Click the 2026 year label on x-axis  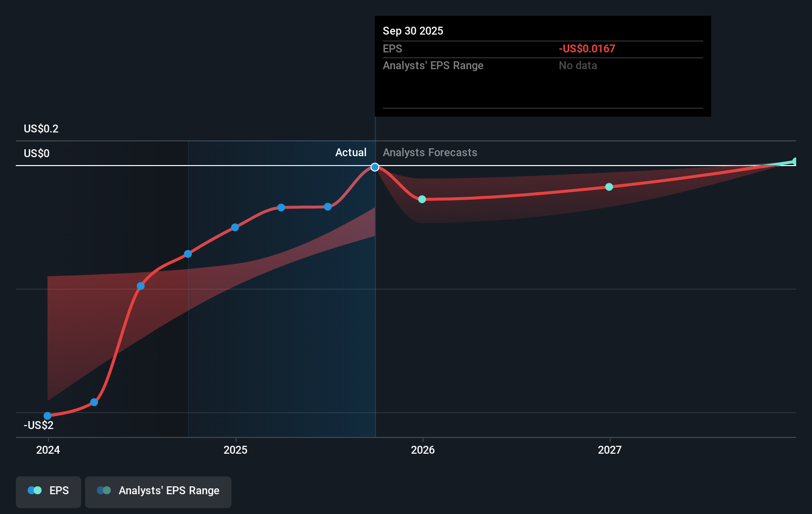(x=422, y=450)
